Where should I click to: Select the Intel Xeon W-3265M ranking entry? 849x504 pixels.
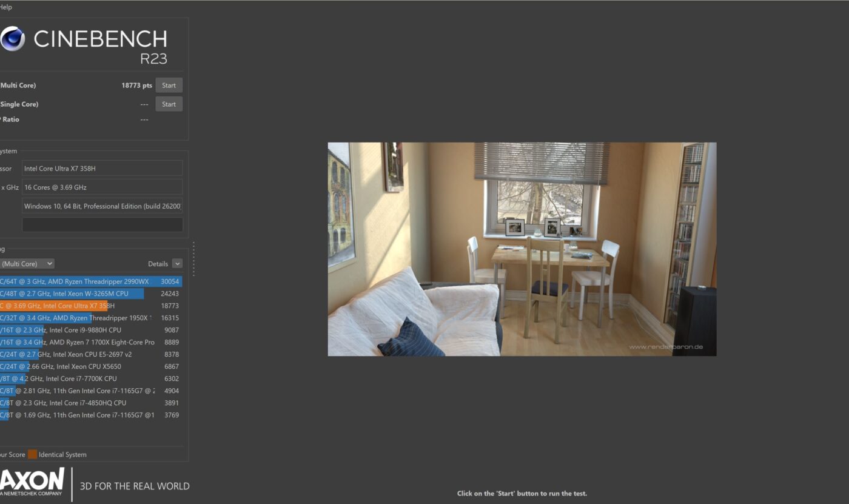pos(90,294)
